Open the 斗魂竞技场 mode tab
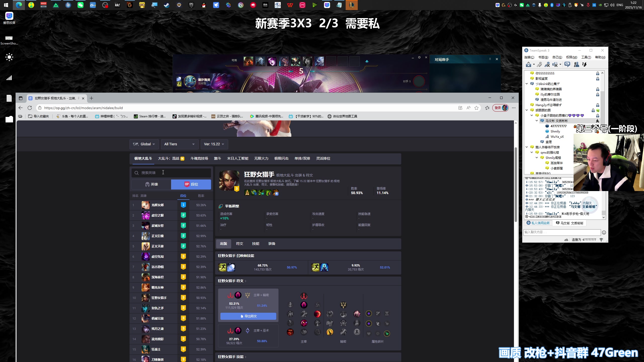644x362 pixels. (x=199, y=158)
